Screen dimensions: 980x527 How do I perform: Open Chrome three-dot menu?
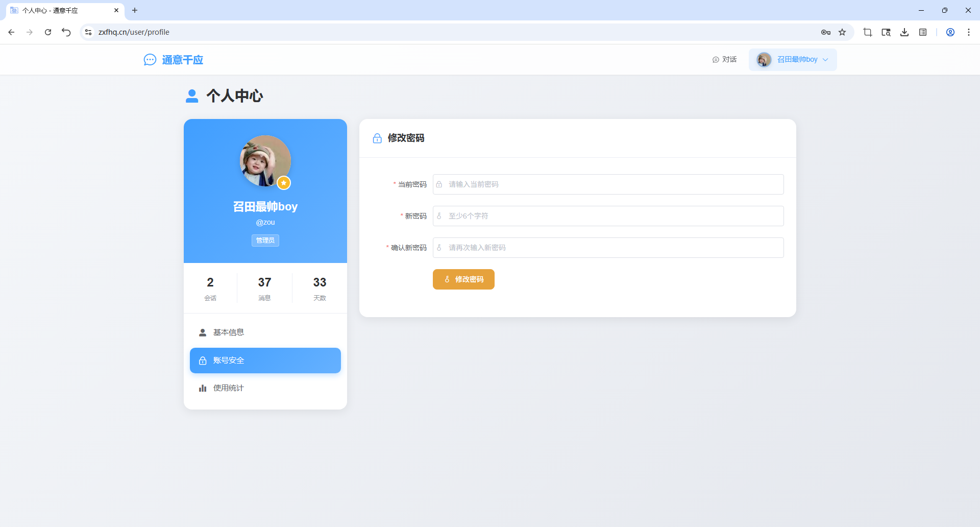coord(969,32)
